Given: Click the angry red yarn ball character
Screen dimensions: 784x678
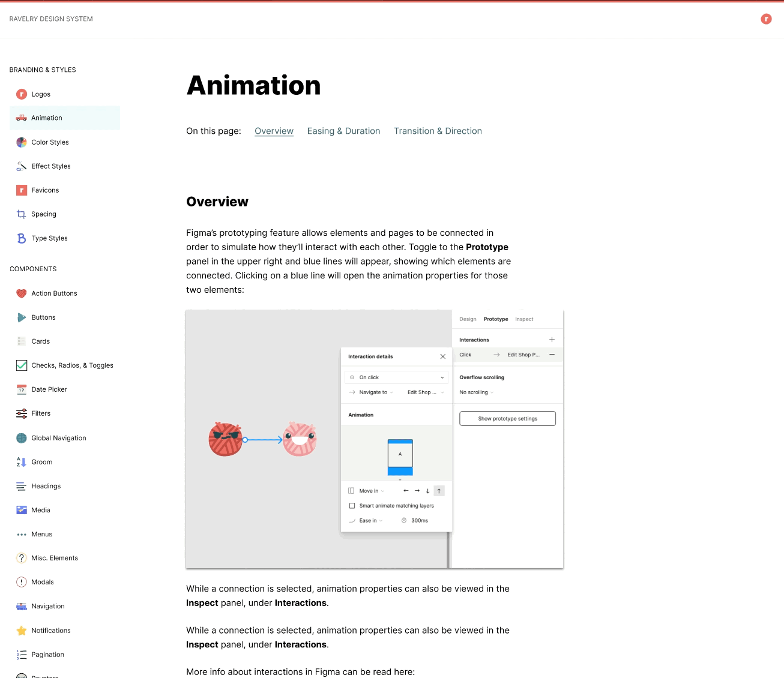Looking at the screenshot, I should coord(226,439).
